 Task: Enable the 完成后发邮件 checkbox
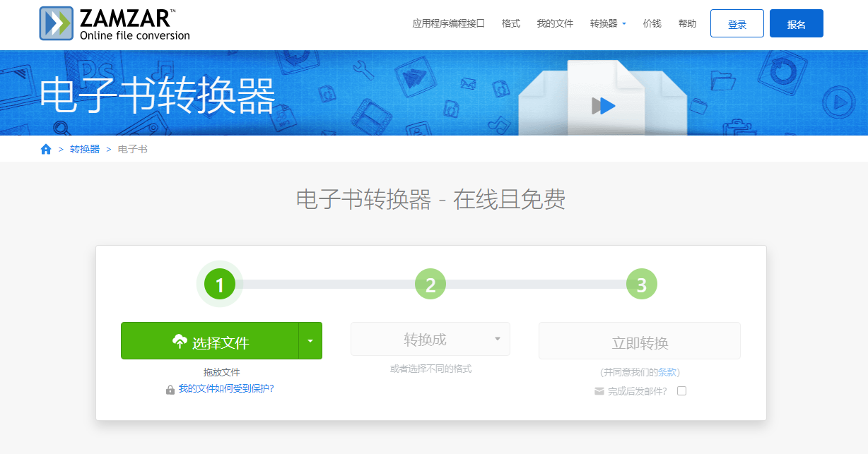[681, 391]
